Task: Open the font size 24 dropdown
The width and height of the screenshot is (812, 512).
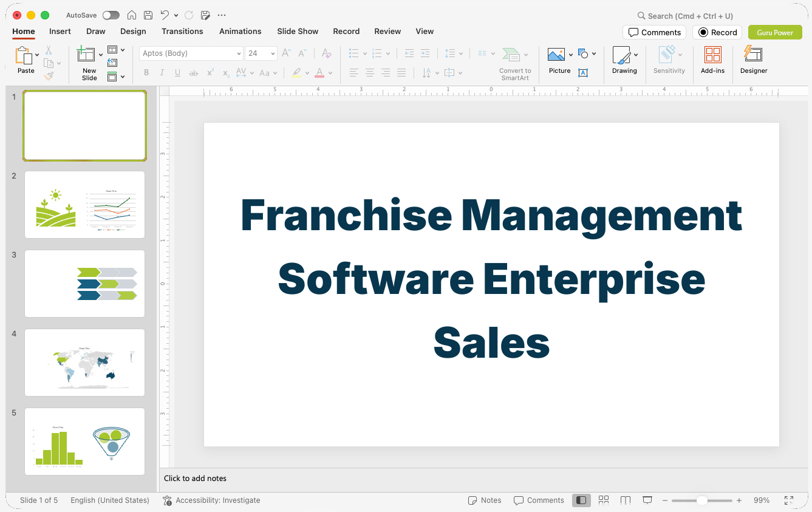Action: 261,53
